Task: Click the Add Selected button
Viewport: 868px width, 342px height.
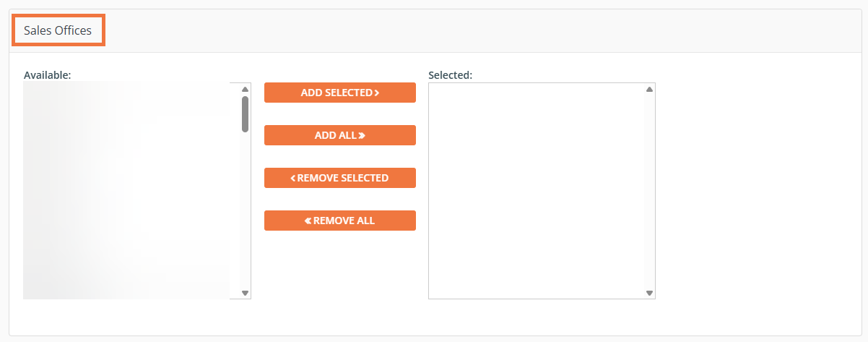Action: click(340, 93)
